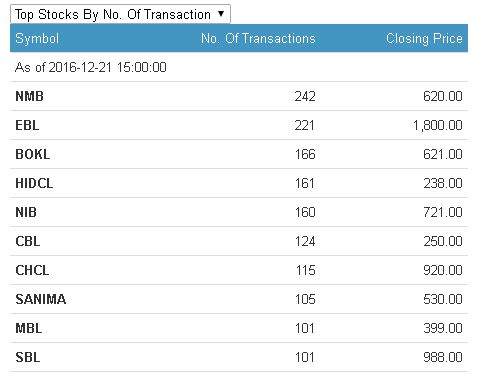Select SANIMA stock symbol
This screenshot has height=381, width=479.
coord(41,299)
